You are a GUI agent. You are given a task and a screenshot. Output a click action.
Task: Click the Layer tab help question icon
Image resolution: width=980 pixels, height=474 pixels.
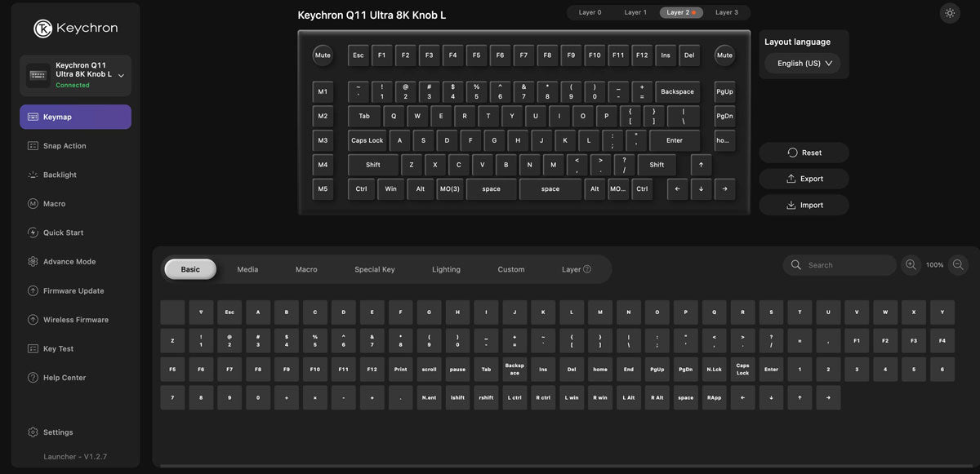pyautogui.click(x=587, y=269)
